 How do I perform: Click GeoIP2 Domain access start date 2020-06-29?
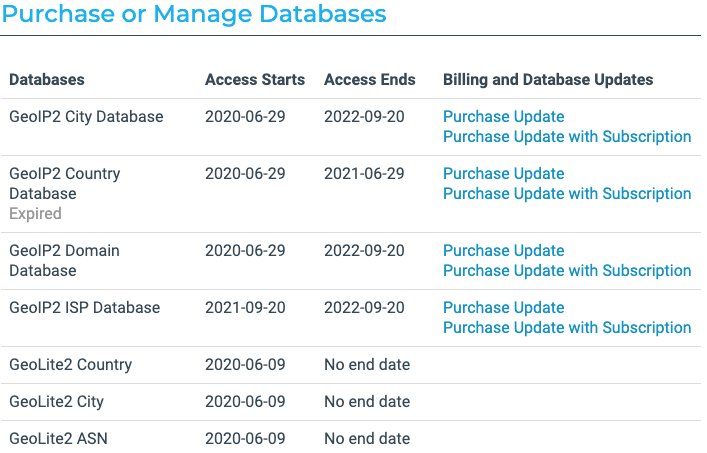tap(245, 251)
